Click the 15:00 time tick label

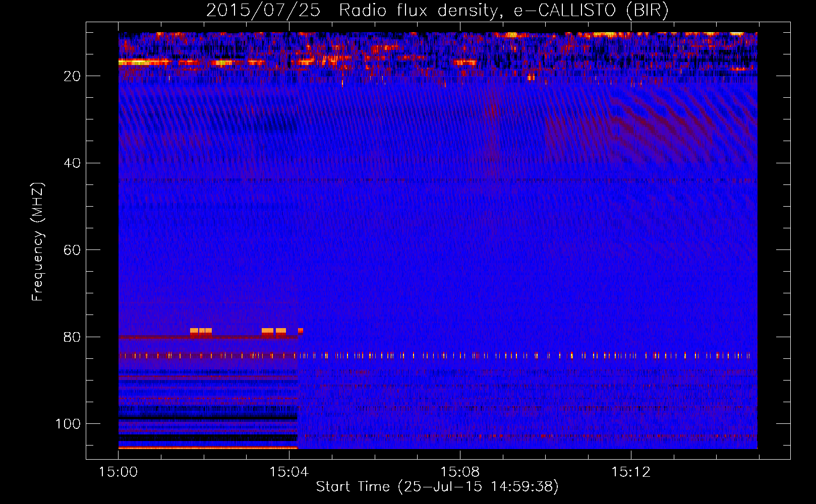pyautogui.click(x=118, y=472)
